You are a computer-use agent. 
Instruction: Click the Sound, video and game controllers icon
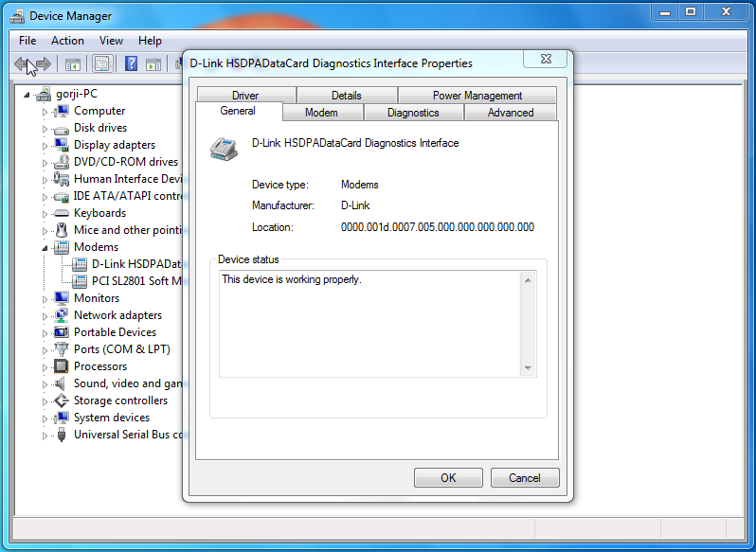(x=60, y=383)
